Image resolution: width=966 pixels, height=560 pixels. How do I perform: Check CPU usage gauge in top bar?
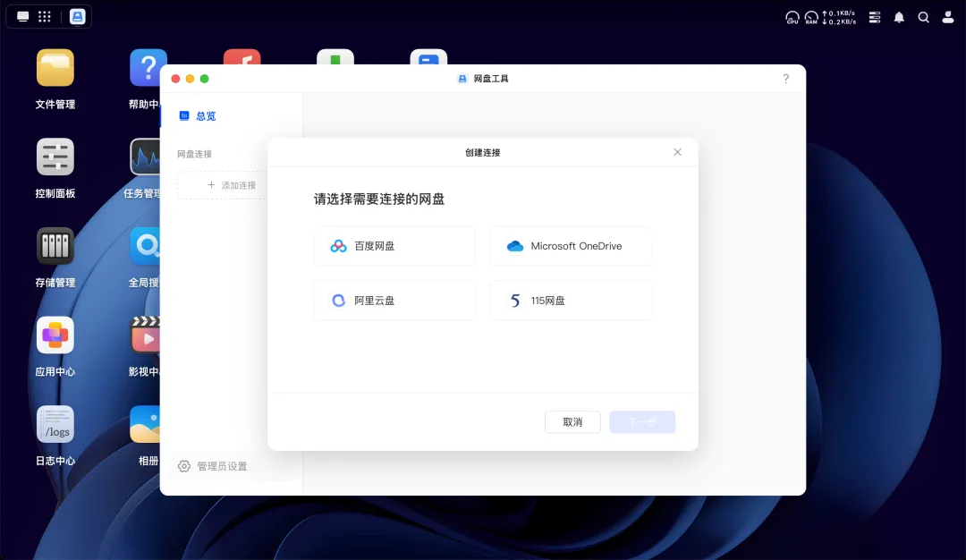792,17
